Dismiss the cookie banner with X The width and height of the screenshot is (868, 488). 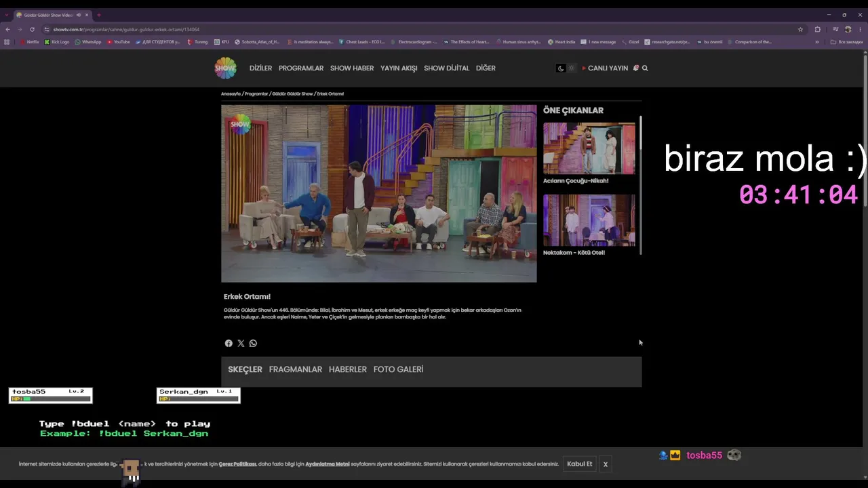click(x=606, y=464)
